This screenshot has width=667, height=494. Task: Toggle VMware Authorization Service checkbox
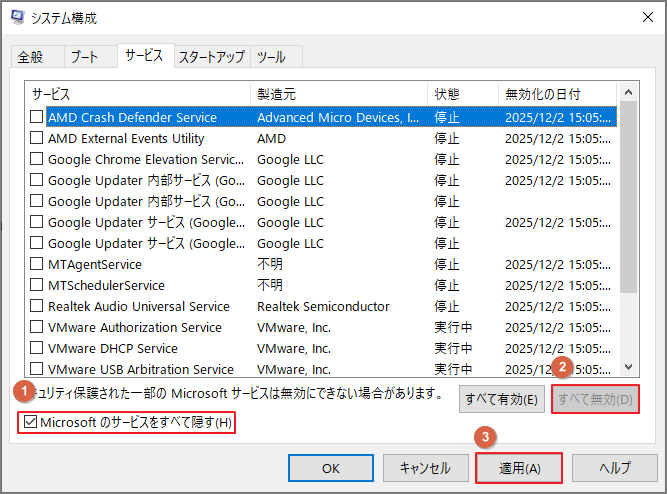pyautogui.click(x=37, y=327)
